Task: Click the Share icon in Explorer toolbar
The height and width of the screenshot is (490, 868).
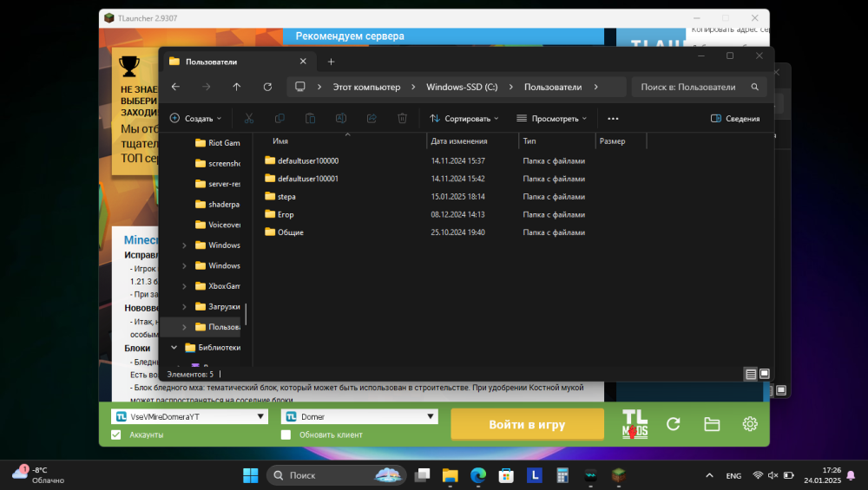Action: 372,118
